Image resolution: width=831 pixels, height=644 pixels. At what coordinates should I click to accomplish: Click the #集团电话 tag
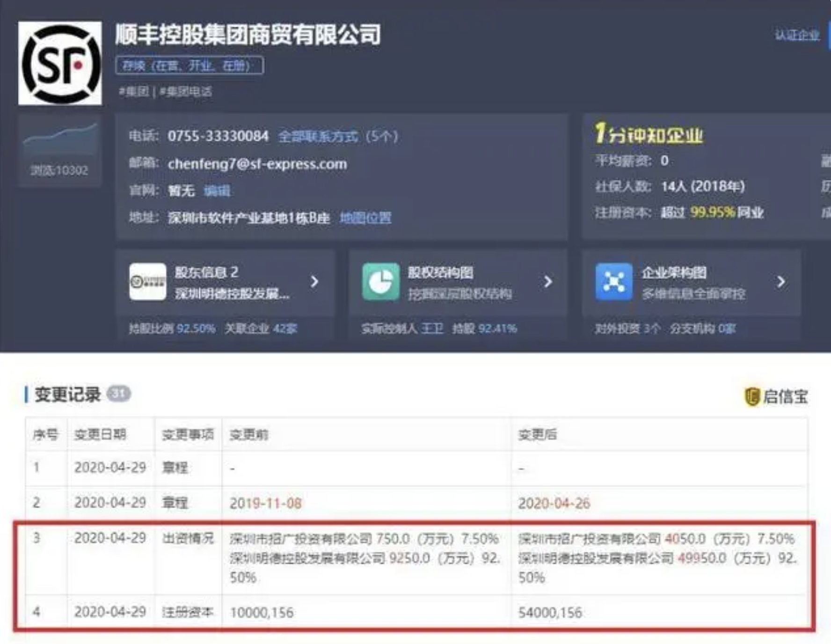(186, 92)
